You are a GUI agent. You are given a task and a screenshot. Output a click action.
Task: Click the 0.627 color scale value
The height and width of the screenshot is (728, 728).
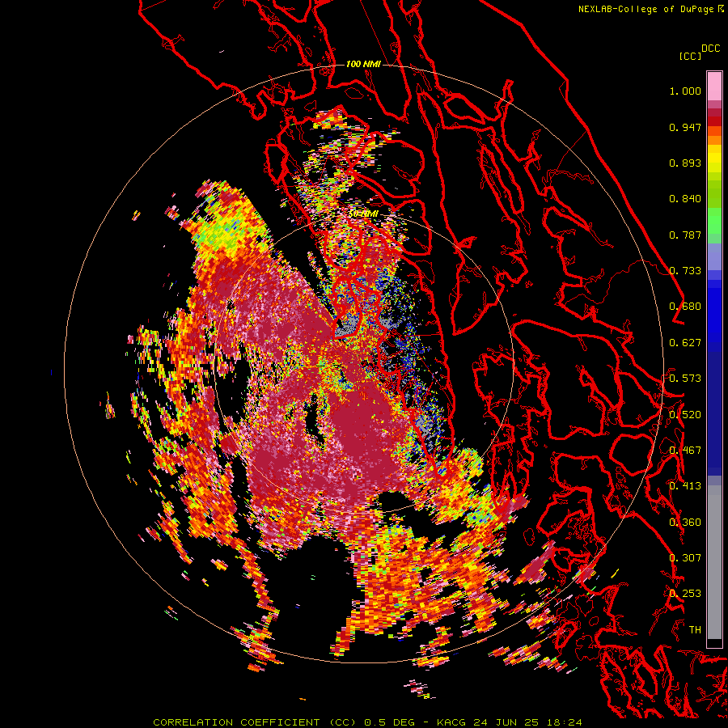pos(685,343)
